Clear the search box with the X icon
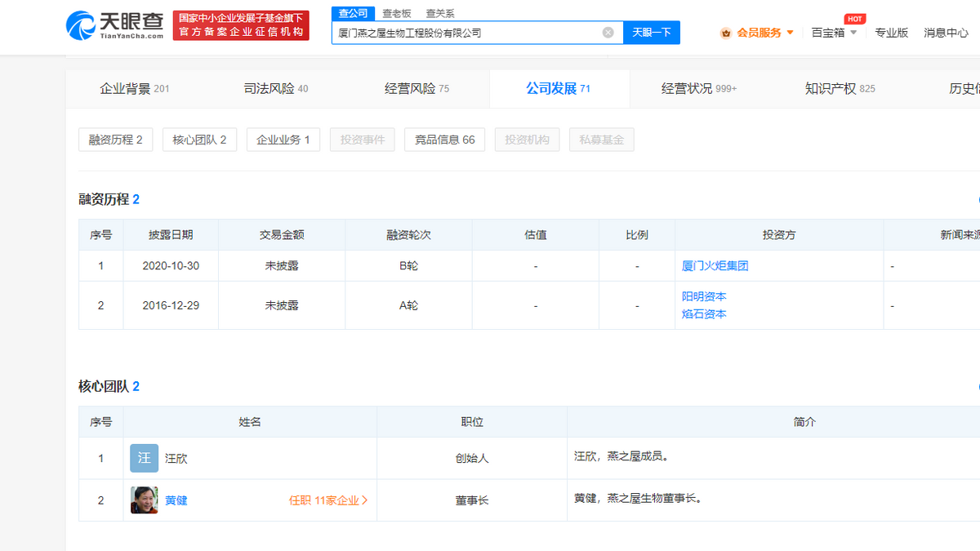Viewport: 980px width, 551px height. click(x=608, y=33)
